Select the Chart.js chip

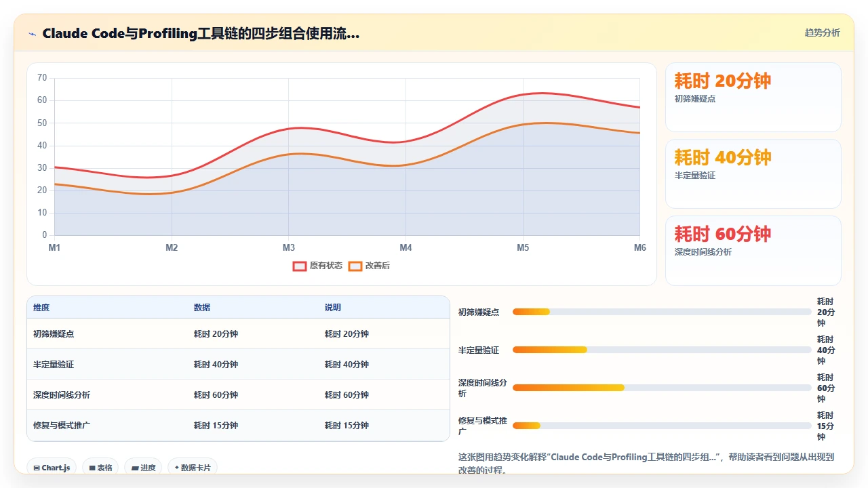point(52,468)
